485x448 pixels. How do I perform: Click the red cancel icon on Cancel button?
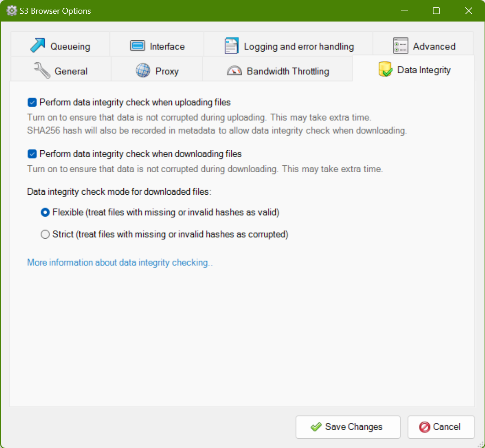(424, 426)
